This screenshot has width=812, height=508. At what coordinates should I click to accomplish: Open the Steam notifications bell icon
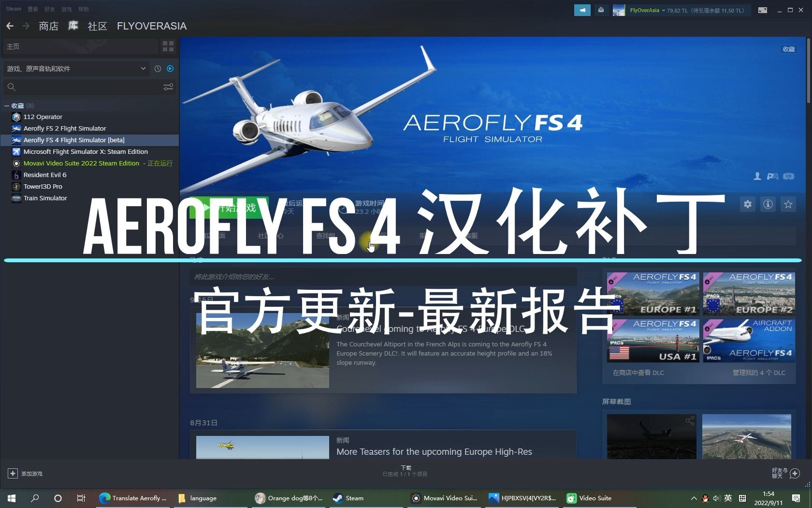601,10
